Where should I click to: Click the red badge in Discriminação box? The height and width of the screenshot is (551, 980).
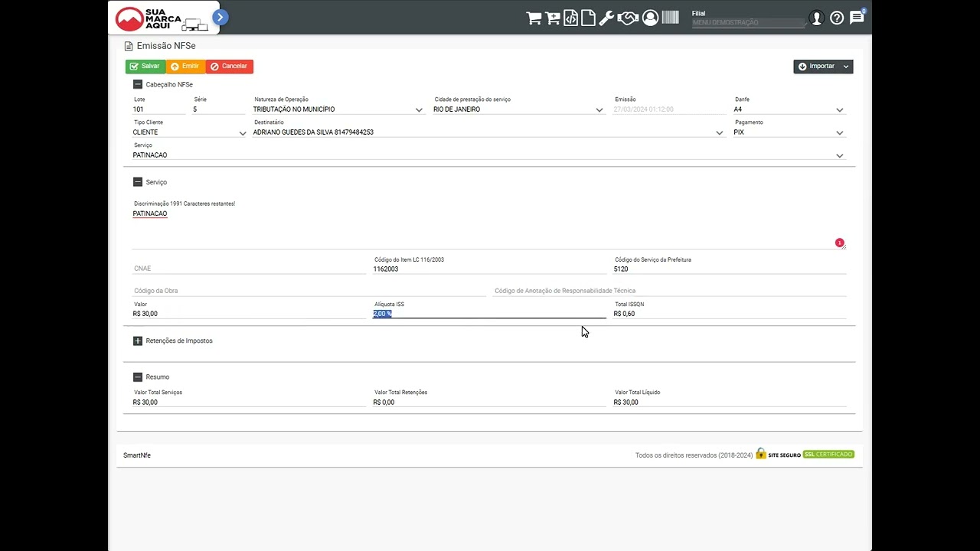coord(839,243)
